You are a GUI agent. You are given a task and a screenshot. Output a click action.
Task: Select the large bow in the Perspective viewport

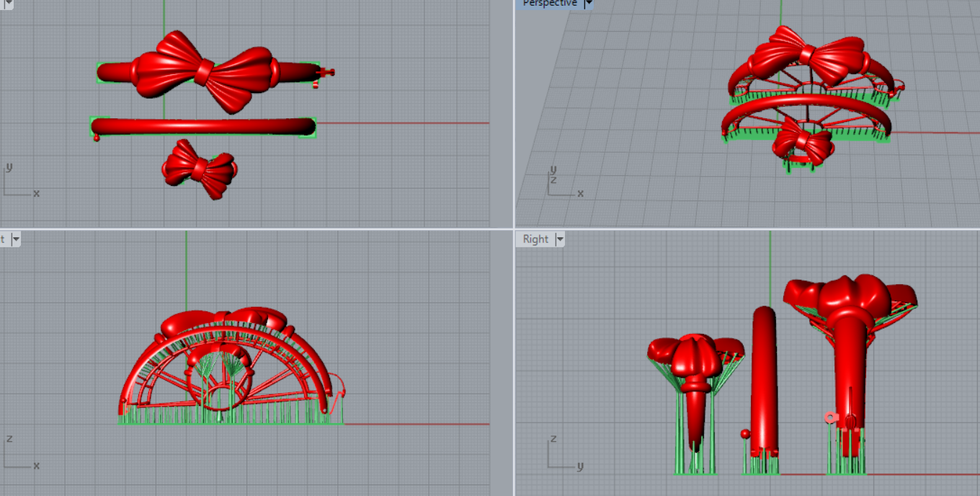[x=807, y=56]
